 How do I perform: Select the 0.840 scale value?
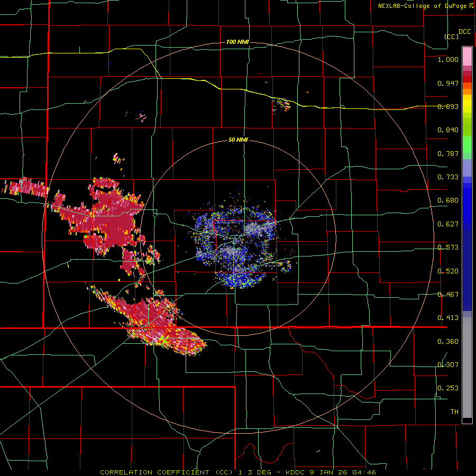(448, 130)
